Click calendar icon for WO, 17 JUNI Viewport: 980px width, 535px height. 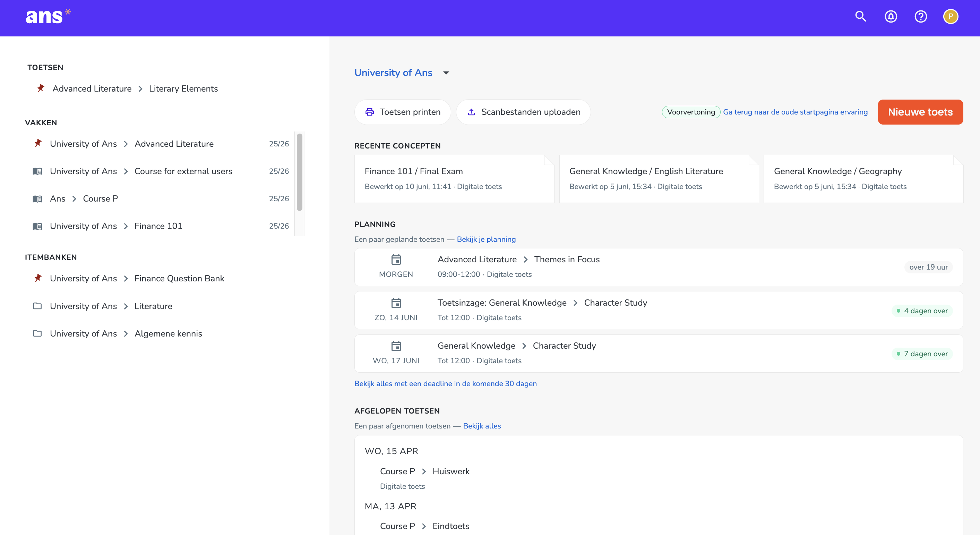click(x=396, y=346)
